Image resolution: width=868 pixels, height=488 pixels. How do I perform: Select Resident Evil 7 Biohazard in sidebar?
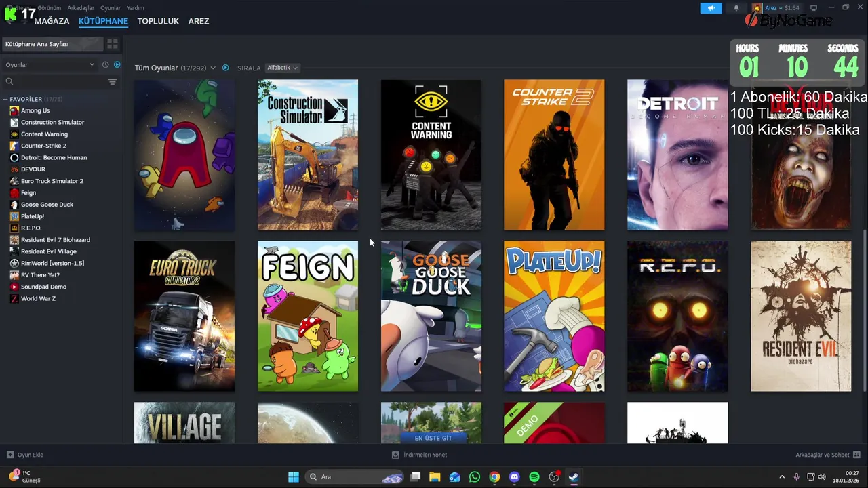(x=56, y=240)
